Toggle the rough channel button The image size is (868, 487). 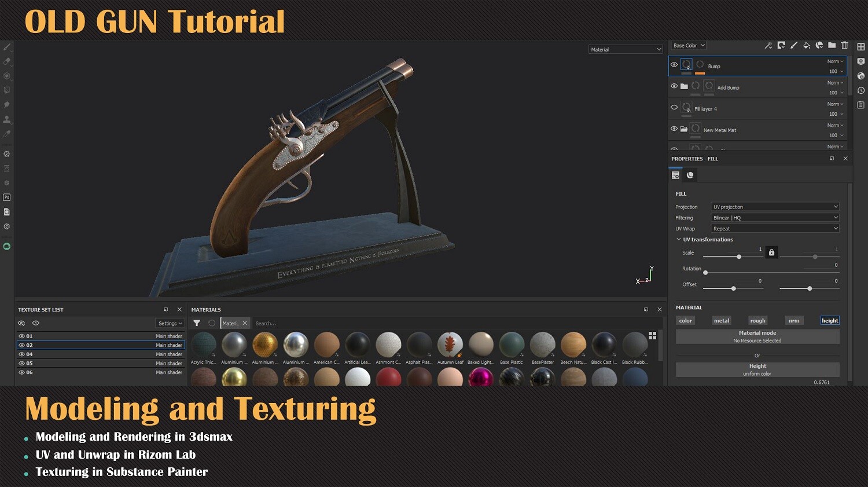point(757,320)
